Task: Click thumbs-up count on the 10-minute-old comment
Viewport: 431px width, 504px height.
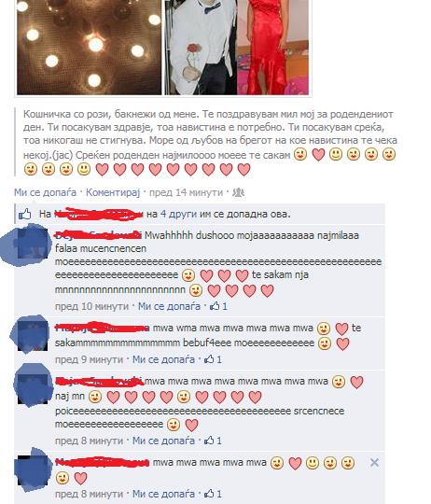Action: pos(218,306)
